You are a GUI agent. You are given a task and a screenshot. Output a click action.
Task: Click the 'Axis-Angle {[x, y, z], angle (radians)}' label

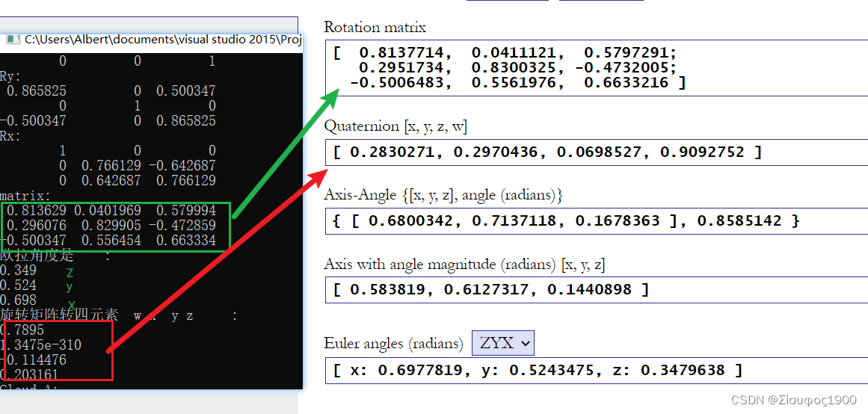443,195
